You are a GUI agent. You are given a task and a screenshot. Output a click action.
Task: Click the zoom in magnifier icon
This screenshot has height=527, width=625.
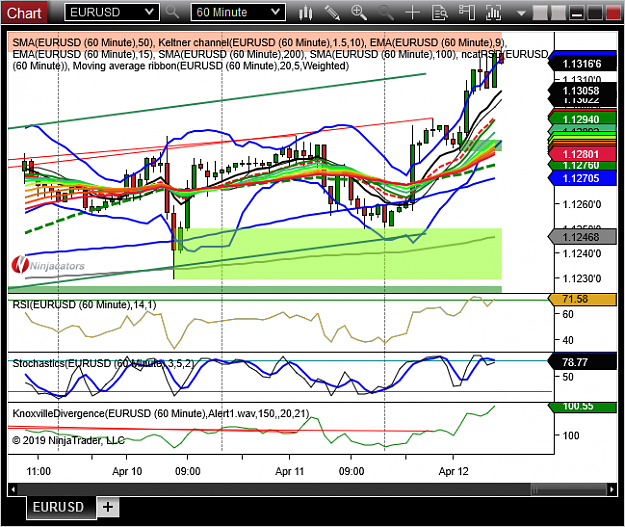tap(359, 13)
